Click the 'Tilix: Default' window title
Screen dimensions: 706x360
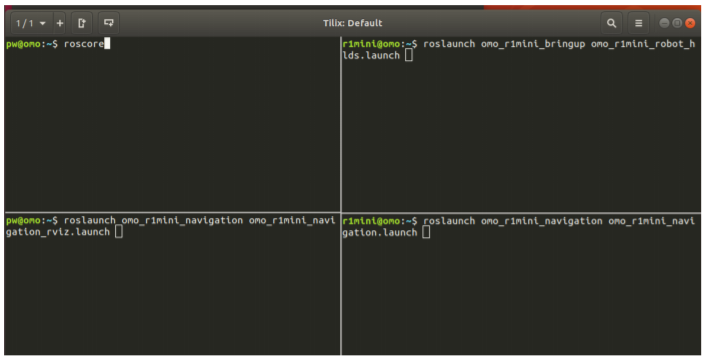pos(353,23)
